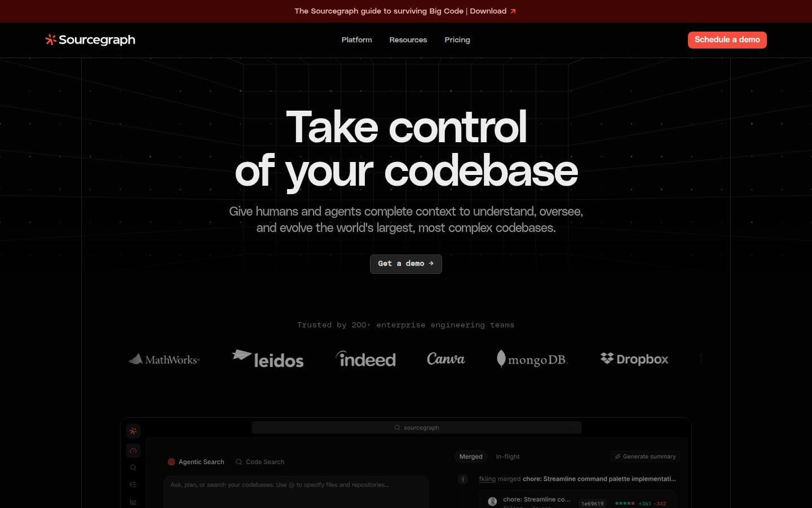The height and width of the screenshot is (508, 812).
Task: Go to the Pricing page
Action: click(457, 40)
